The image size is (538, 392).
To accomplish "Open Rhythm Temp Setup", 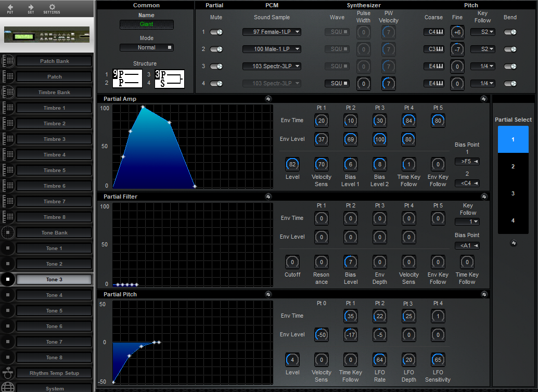I will point(54,373).
